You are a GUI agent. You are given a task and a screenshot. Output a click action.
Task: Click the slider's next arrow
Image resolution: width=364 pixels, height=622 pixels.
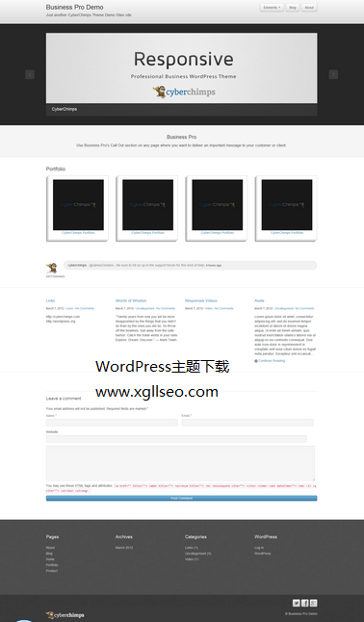[x=333, y=74]
